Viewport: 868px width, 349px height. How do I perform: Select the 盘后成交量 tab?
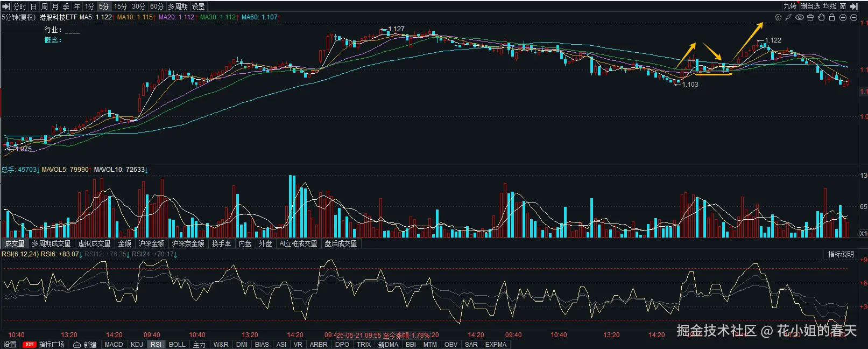click(x=341, y=244)
